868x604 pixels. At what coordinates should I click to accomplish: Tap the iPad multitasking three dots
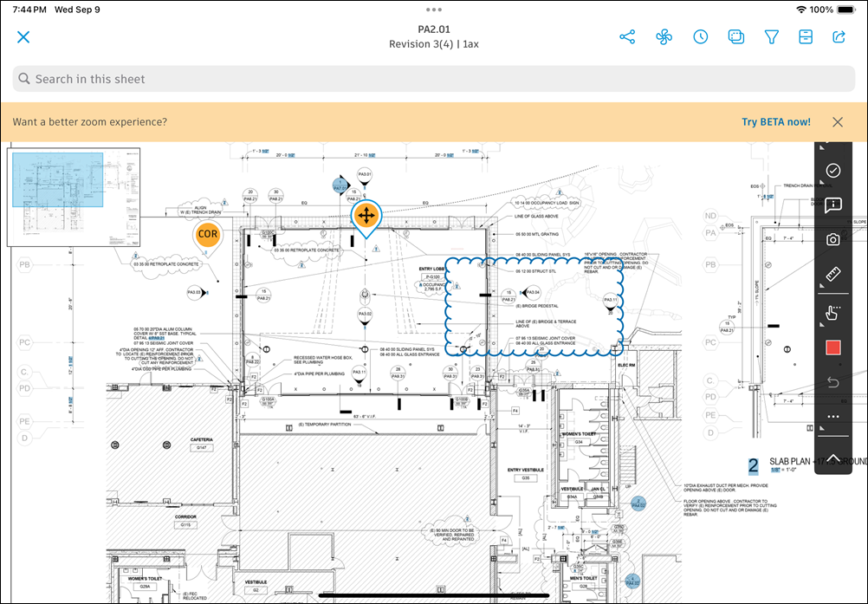coord(434,10)
